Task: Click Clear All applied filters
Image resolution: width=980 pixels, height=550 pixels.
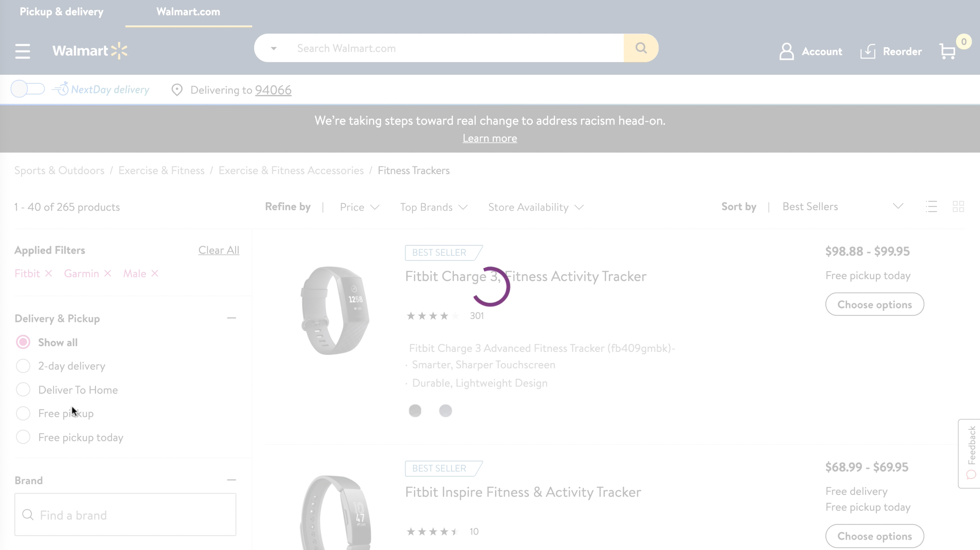Action: click(219, 250)
